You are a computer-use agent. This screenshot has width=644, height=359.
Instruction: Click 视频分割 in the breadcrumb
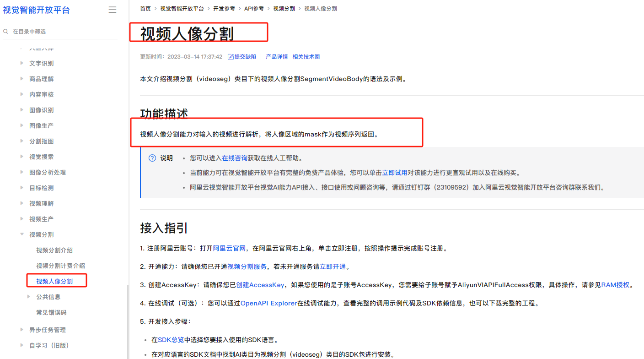284,9
